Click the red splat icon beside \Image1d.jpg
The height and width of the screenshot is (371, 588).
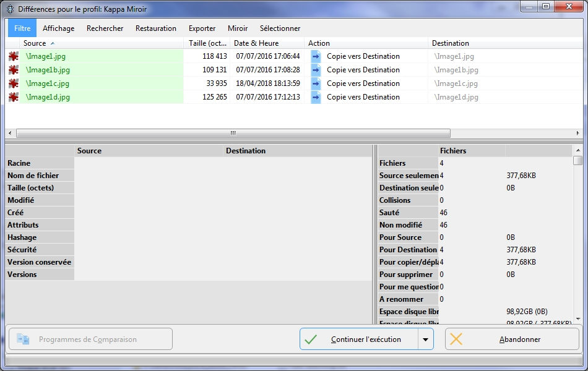coord(14,97)
